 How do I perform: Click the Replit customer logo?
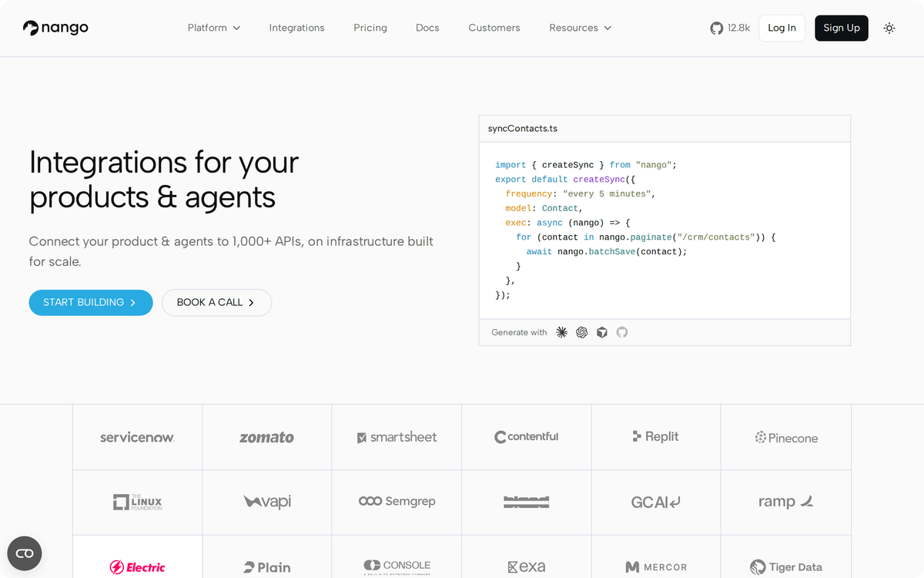tap(655, 436)
